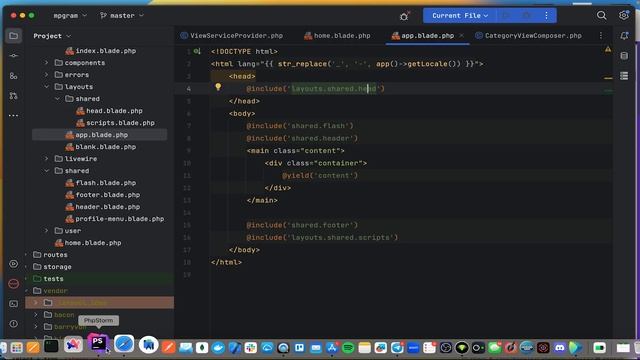Image resolution: width=640 pixels, height=360 pixels.
Task: Expand the components folder
Action: [47, 63]
